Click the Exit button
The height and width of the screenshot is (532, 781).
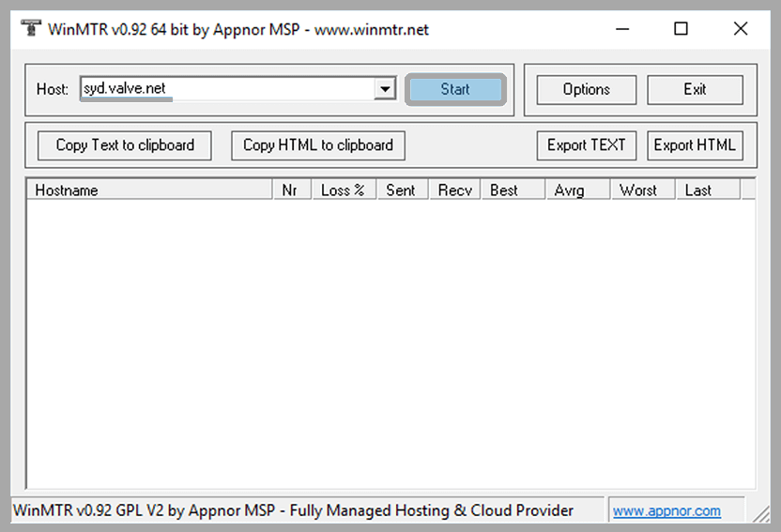[x=695, y=90]
